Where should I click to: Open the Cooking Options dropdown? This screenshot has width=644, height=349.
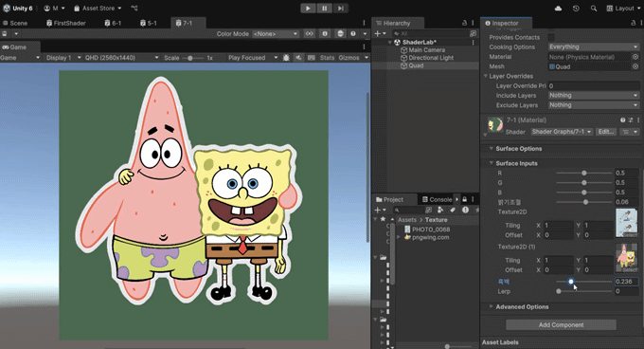coord(594,46)
